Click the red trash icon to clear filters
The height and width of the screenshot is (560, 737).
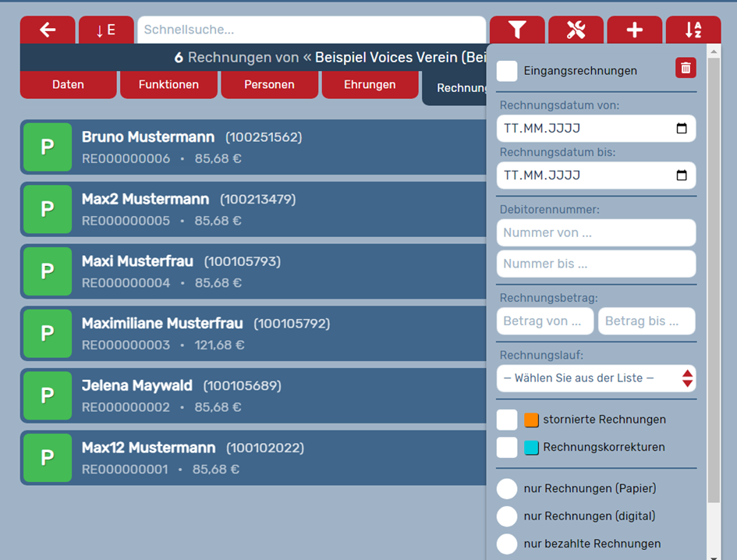pos(686,68)
